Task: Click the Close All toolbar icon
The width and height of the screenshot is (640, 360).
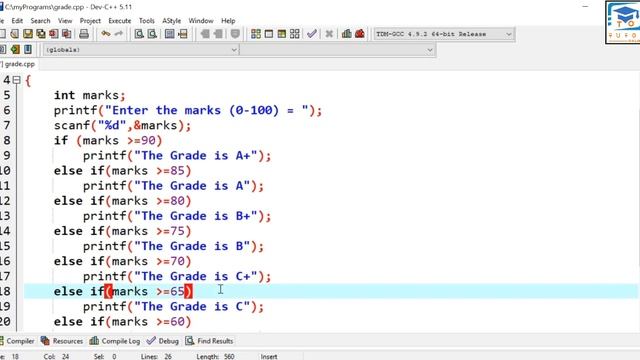Action: [67, 34]
